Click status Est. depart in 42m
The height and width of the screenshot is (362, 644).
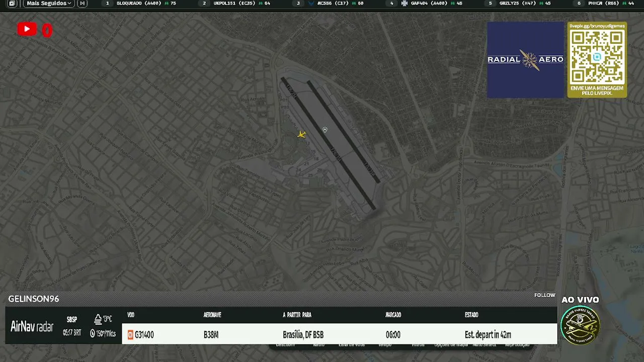pos(488,335)
